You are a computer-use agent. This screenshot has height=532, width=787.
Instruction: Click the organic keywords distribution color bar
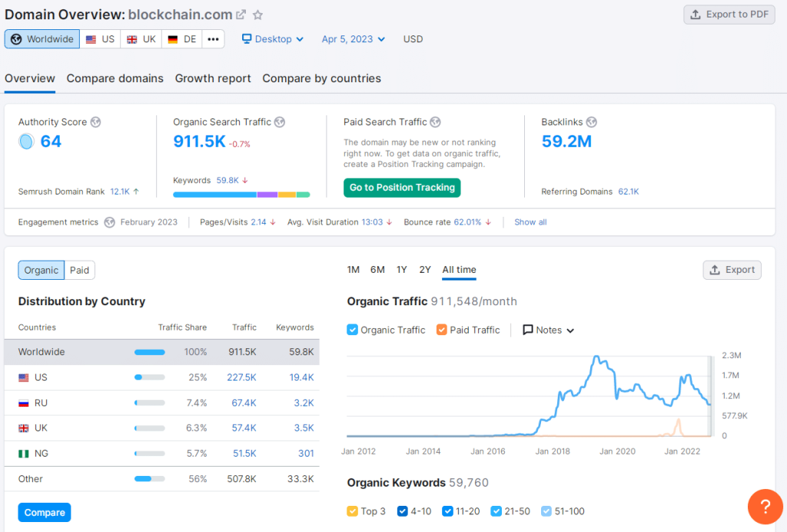[x=241, y=195]
